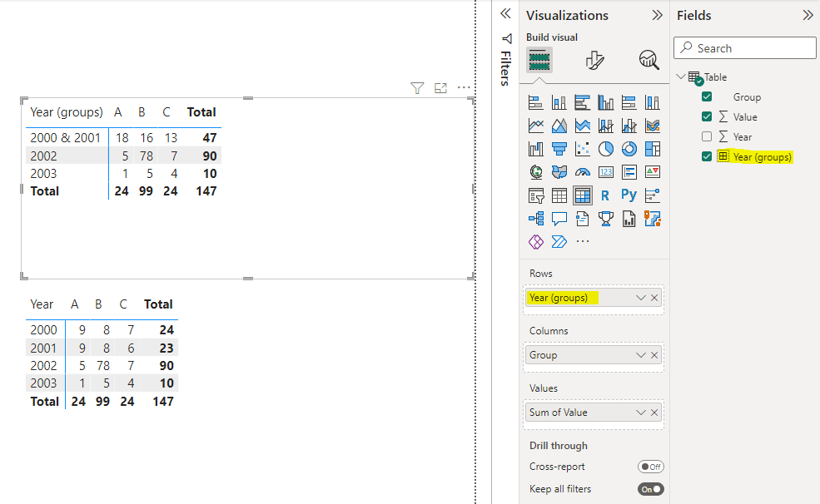Insert a scatter chart visual
Viewport: 820px width, 504px height.
pyautogui.click(x=582, y=149)
